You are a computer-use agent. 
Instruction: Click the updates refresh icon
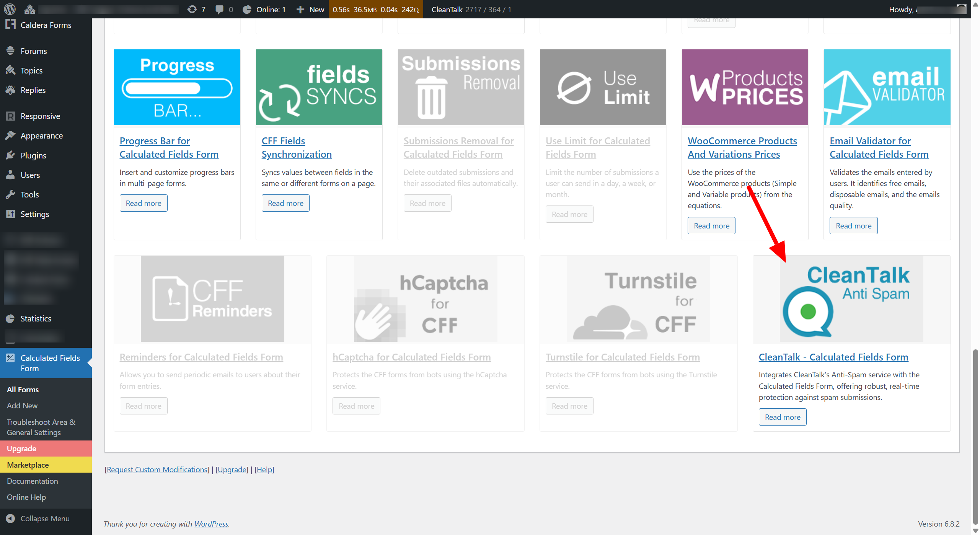tap(192, 9)
